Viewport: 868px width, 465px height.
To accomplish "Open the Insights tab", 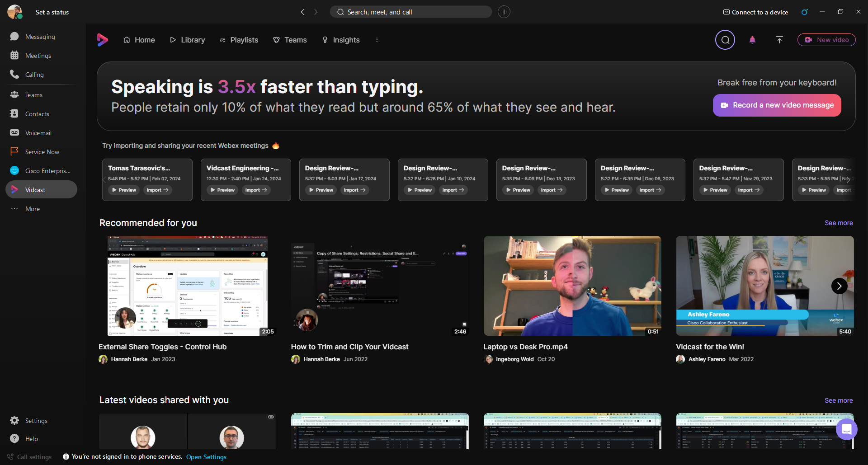I will tap(341, 40).
